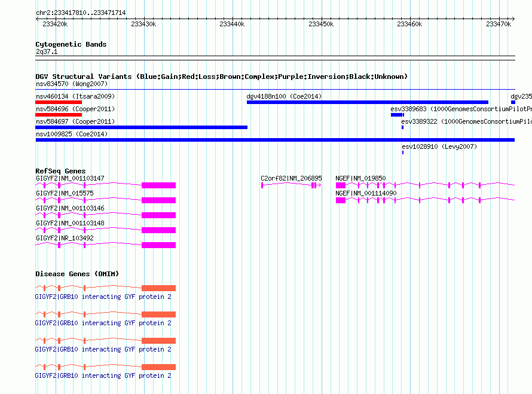Select the nsv460134 (Itsara2009) red loss bar

(x=59, y=102)
